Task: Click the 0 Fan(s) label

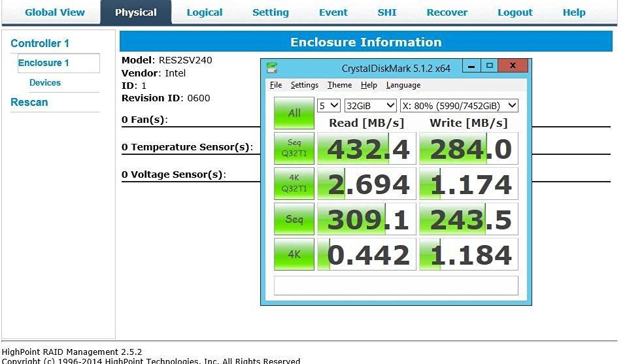Action: (144, 120)
